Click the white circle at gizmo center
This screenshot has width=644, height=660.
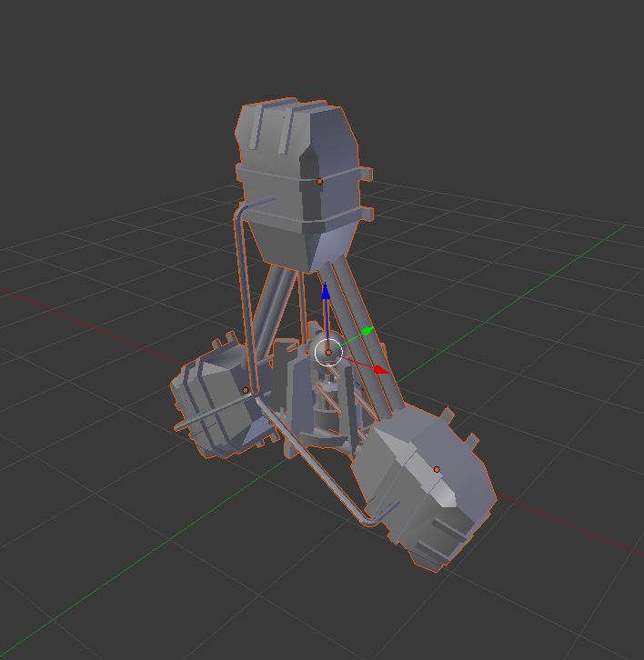click(x=328, y=353)
